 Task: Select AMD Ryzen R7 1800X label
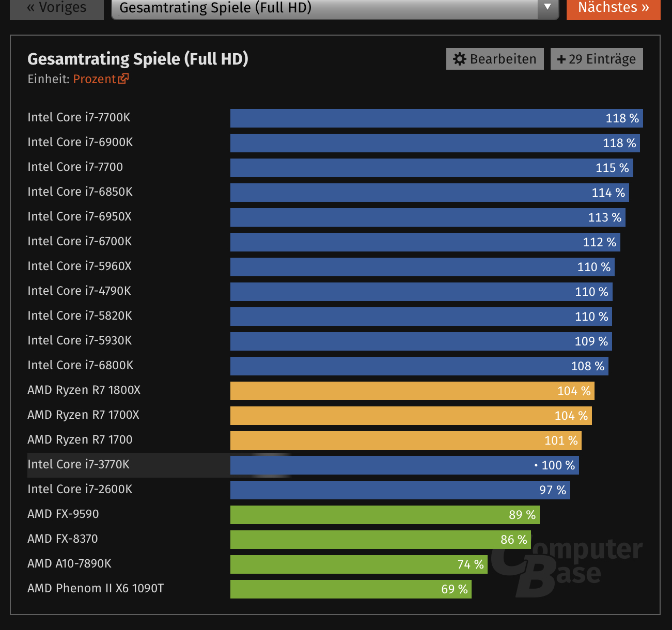click(84, 390)
